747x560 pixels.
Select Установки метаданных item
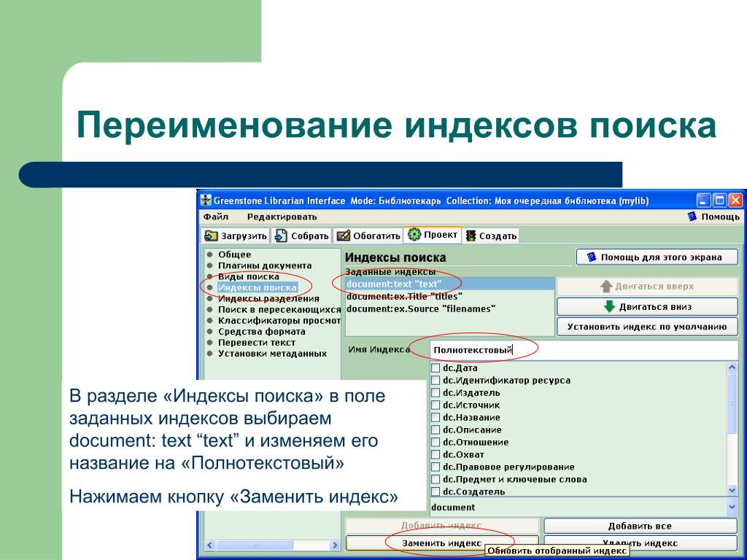(272, 354)
